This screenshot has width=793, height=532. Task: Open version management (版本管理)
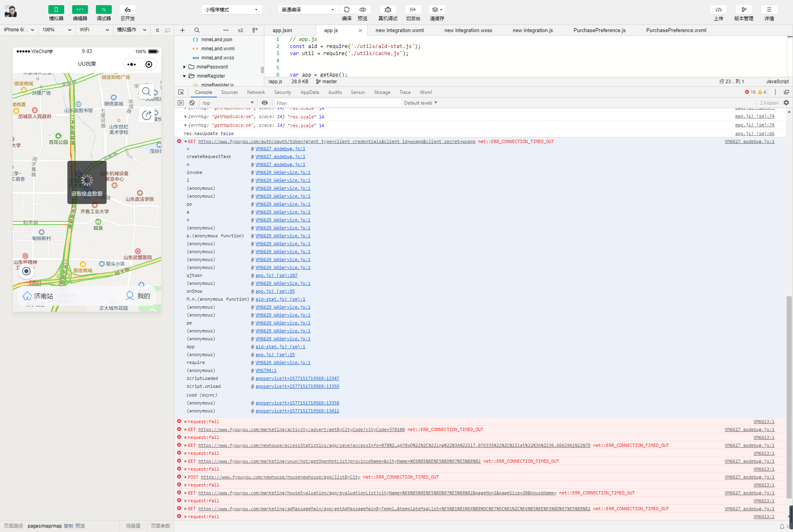coord(743,10)
